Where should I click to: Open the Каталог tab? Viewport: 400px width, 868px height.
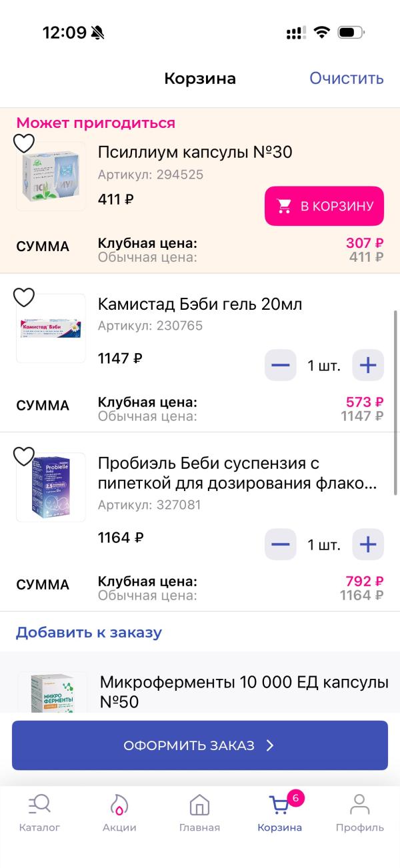[39, 813]
